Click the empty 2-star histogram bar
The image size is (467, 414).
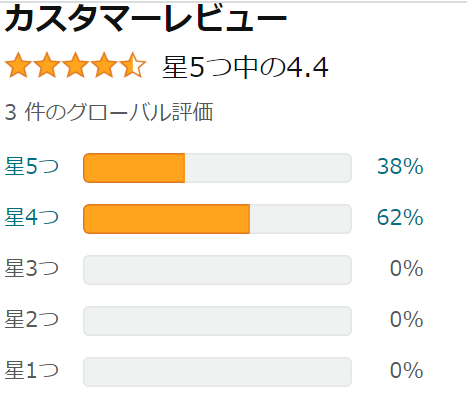tap(217, 321)
